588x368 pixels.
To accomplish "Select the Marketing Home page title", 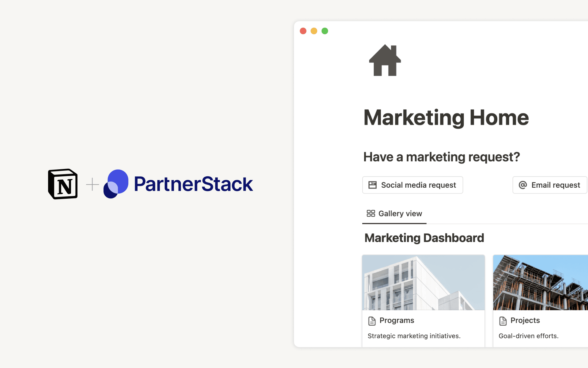I will (446, 117).
